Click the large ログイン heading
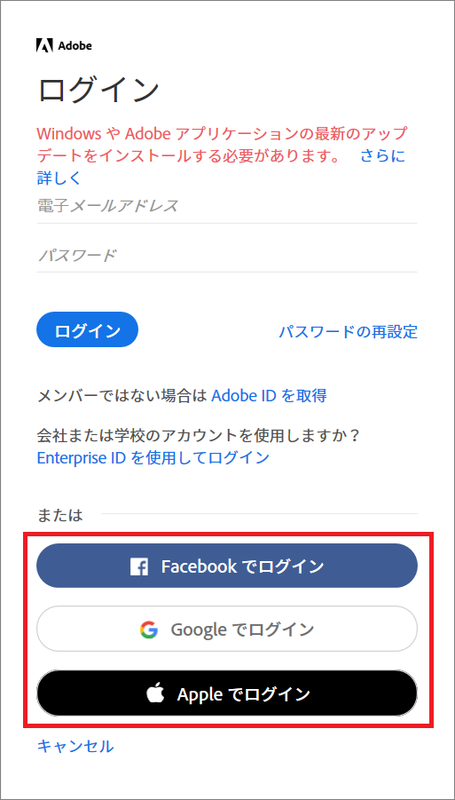The image size is (455, 800). coord(99,90)
